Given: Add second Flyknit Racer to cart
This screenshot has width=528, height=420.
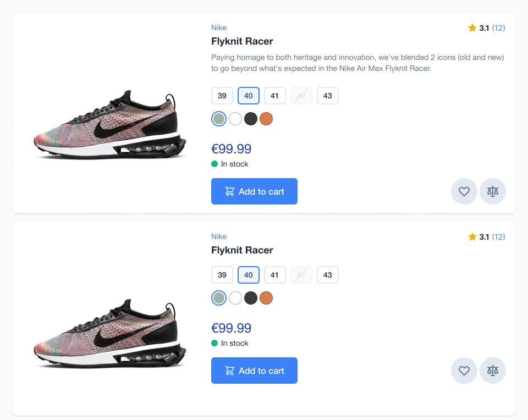Looking at the screenshot, I should pyautogui.click(x=254, y=371).
